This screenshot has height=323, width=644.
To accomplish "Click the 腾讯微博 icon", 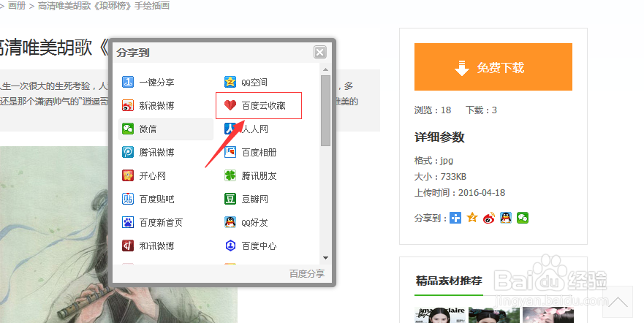I will click(x=128, y=152).
